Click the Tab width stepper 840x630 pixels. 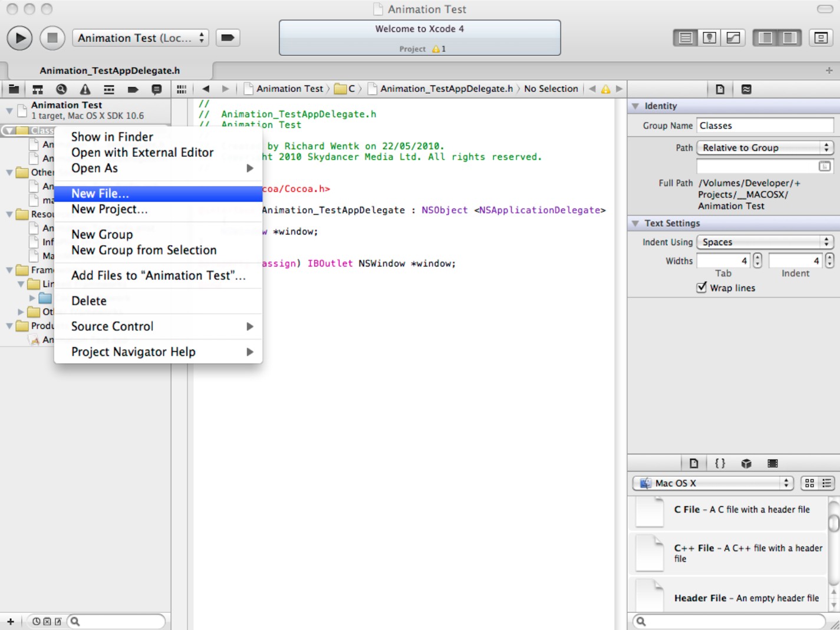(757, 260)
